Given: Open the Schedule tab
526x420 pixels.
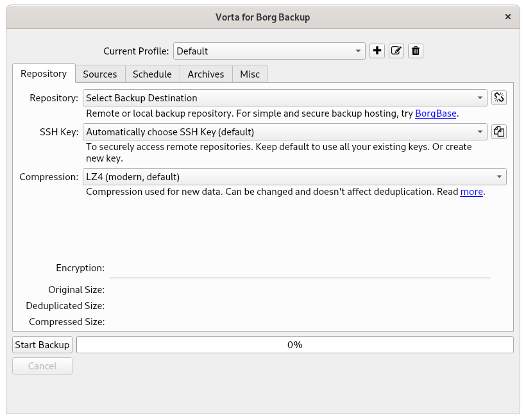Looking at the screenshot, I should (x=152, y=74).
